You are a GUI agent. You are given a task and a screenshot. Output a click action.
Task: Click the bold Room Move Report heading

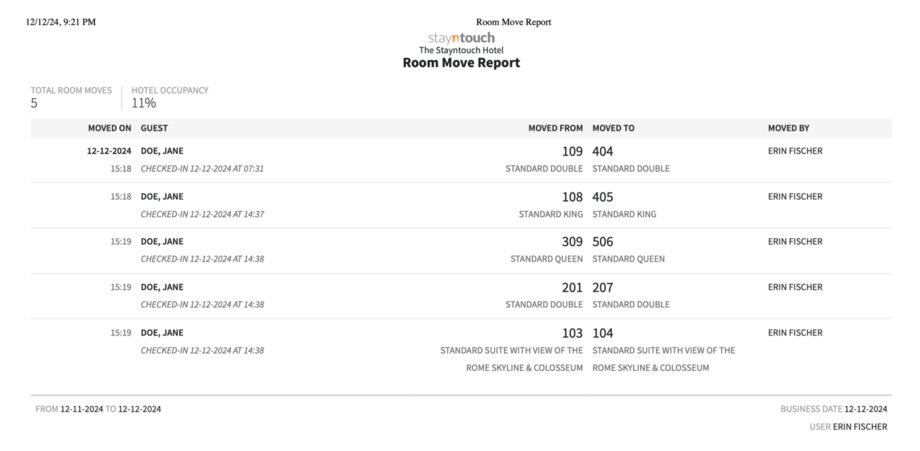click(461, 63)
